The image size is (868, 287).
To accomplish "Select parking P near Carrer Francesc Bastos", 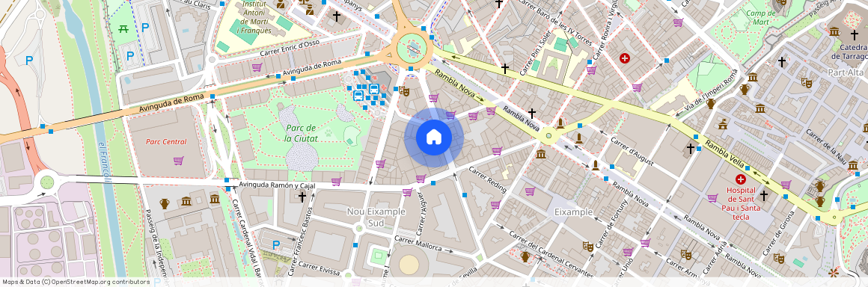I will 275,244.
